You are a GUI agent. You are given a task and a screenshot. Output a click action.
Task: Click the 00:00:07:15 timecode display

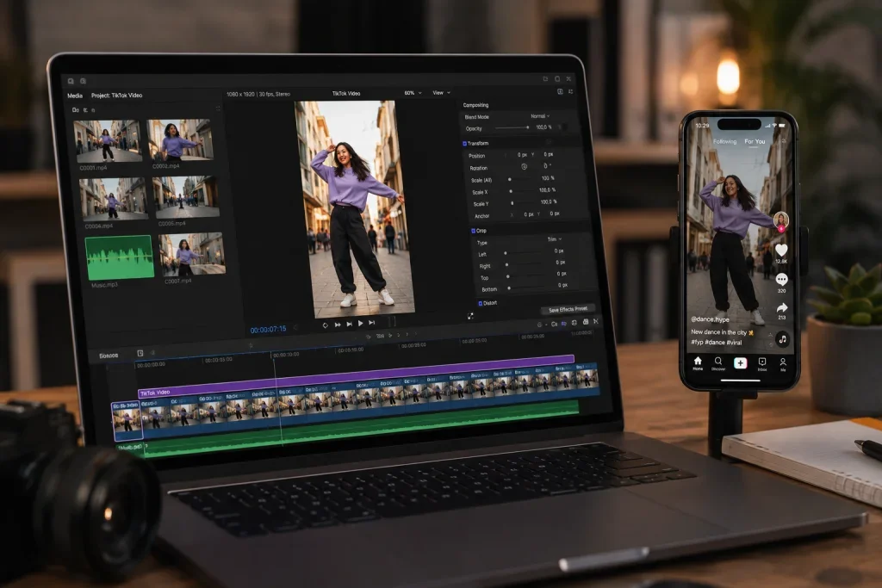[x=269, y=330]
